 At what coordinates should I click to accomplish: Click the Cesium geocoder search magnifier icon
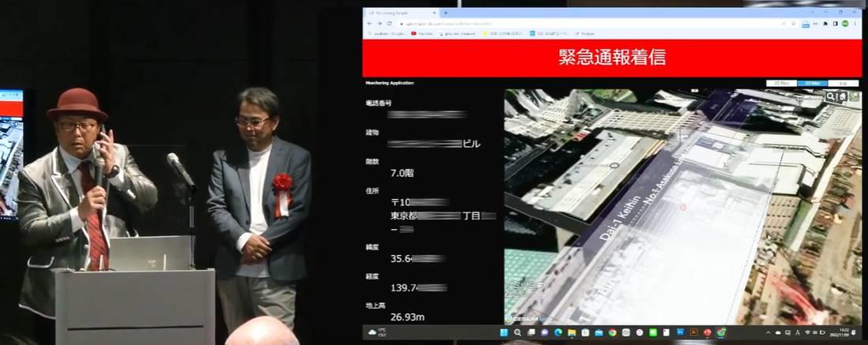click(x=831, y=96)
